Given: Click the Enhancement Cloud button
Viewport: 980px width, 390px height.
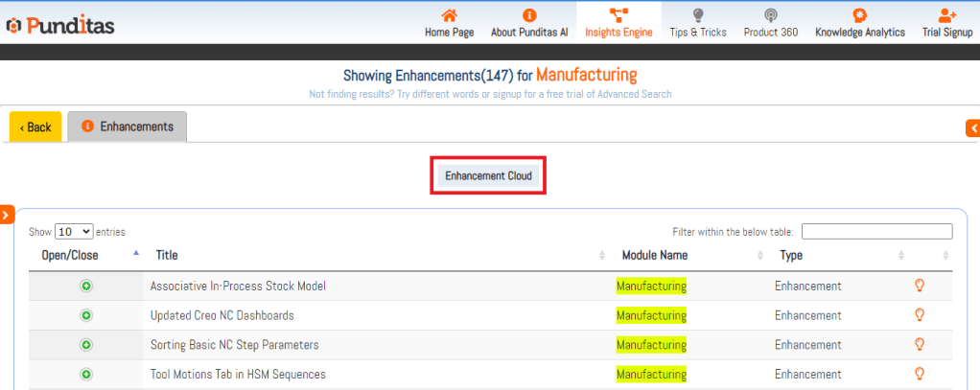Looking at the screenshot, I should coord(488,176).
